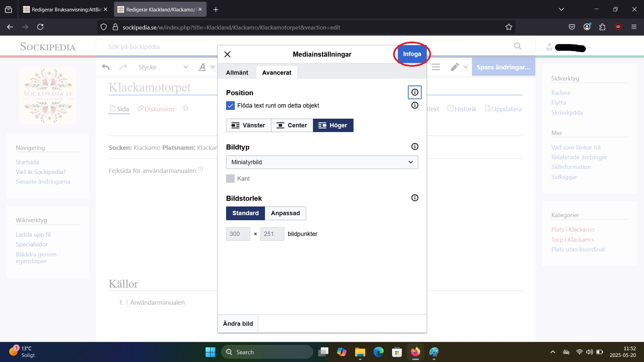Image resolution: width=644 pixels, height=362 pixels.
Task: Click the Ändra bild button
Action: (238, 323)
